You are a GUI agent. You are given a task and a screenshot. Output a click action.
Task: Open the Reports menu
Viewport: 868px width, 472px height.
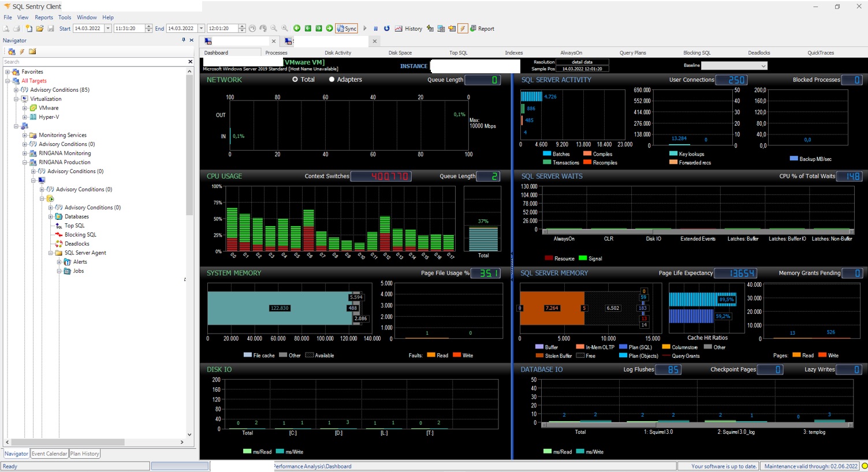click(44, 17)
